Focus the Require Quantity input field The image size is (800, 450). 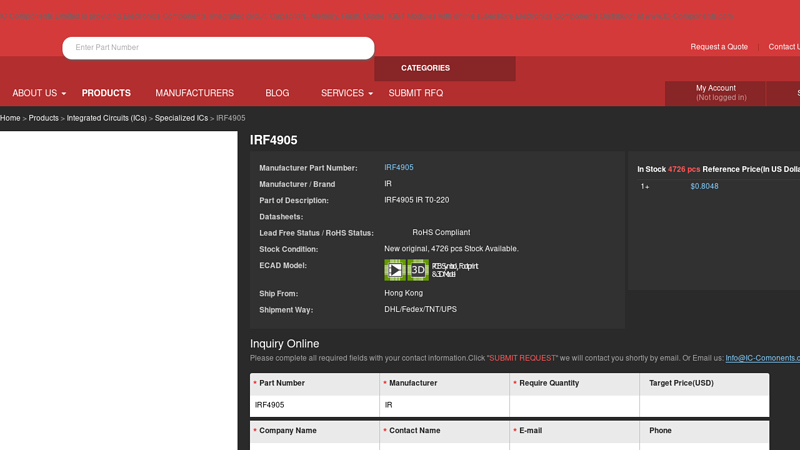[x=574, y=405]
